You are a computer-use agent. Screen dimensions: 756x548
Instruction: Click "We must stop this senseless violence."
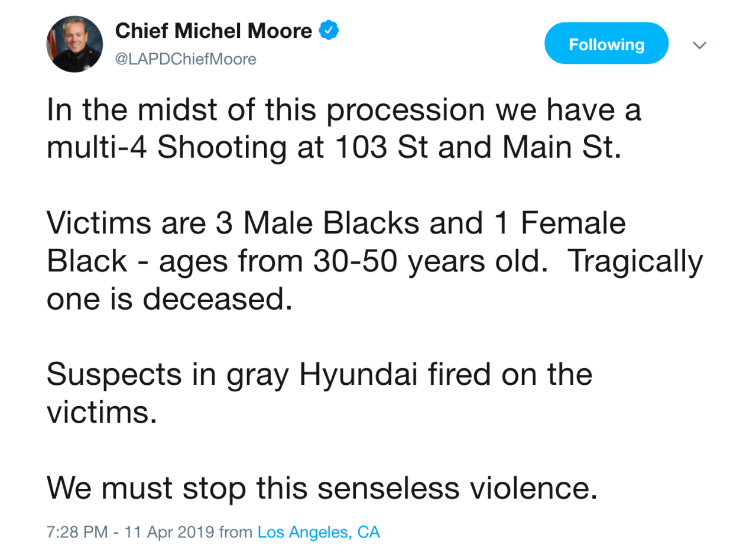[x=319, y=488]
